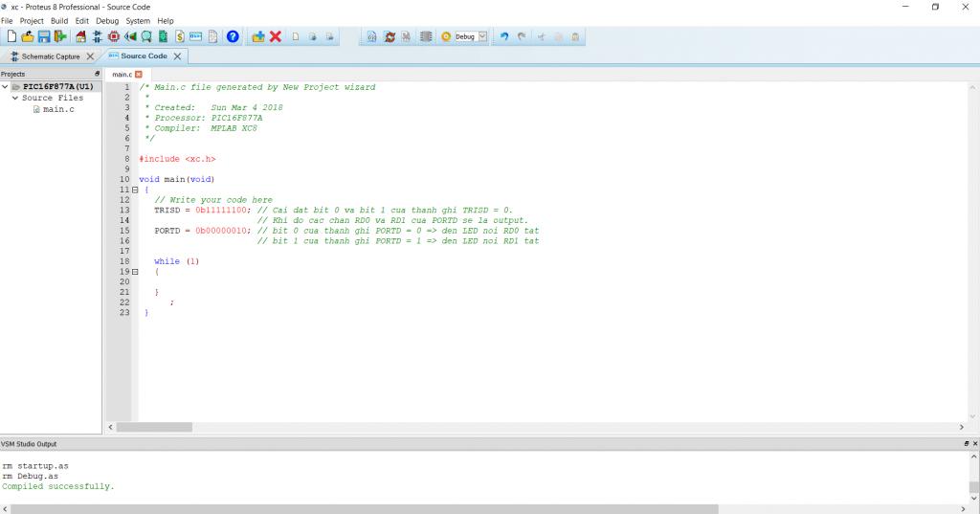Click the output panel scroll-up arrow
Screen dimensions: 980x514
[973, 458]
